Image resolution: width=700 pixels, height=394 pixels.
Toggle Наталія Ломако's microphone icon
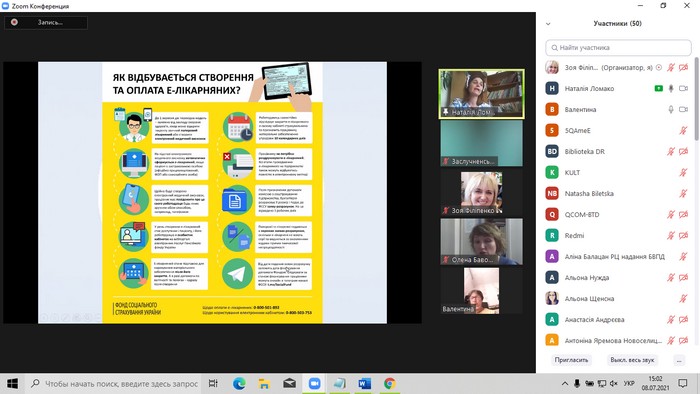pos(671,88)
